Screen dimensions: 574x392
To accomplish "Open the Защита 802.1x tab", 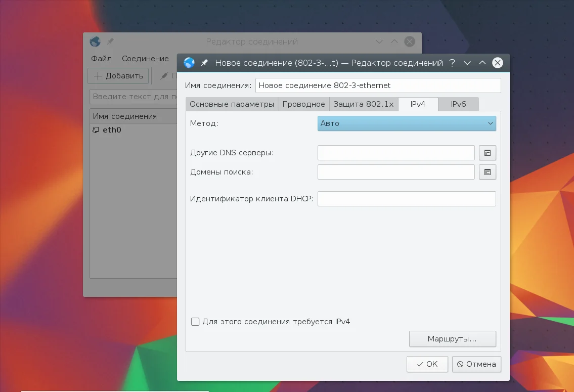I will [x=363, y=104].
